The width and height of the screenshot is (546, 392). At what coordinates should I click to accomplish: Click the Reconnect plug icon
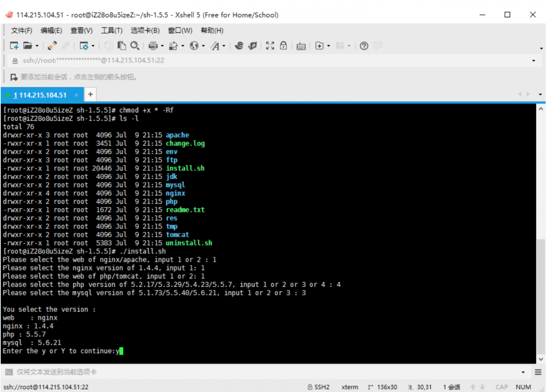pos(52,46)
